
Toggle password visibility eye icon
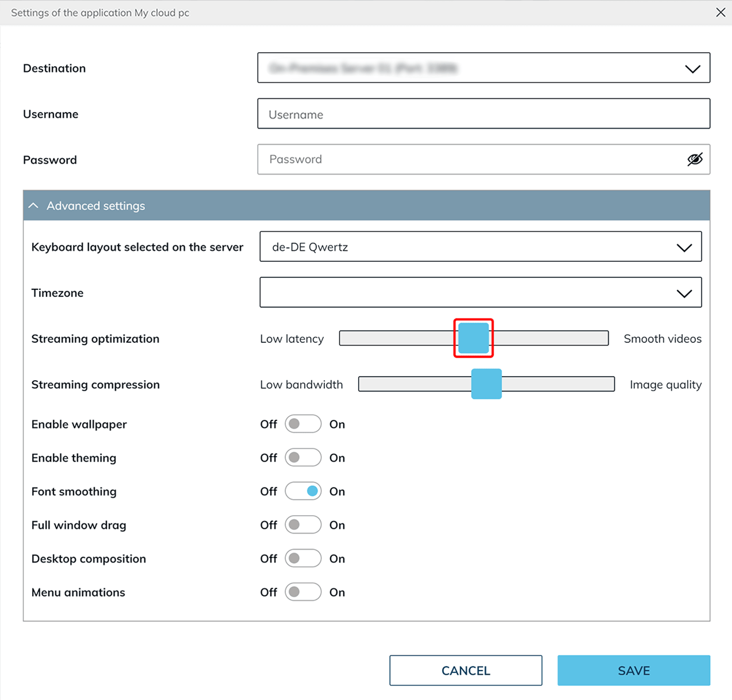[x=695, y=159]
